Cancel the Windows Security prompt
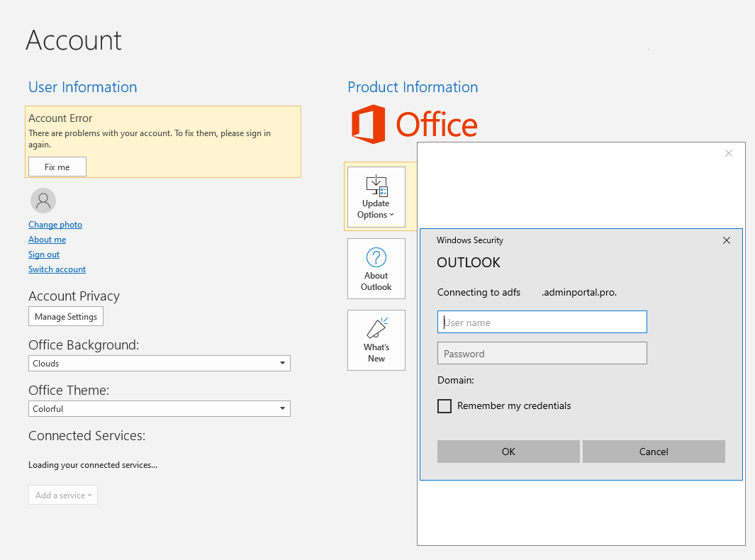 click(654, 452)
